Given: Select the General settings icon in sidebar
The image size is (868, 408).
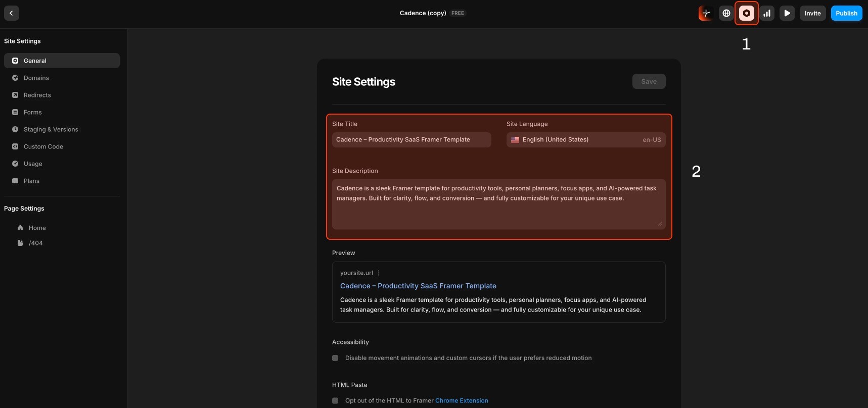Looking at the screenshot, I should (x=15, y=61).
